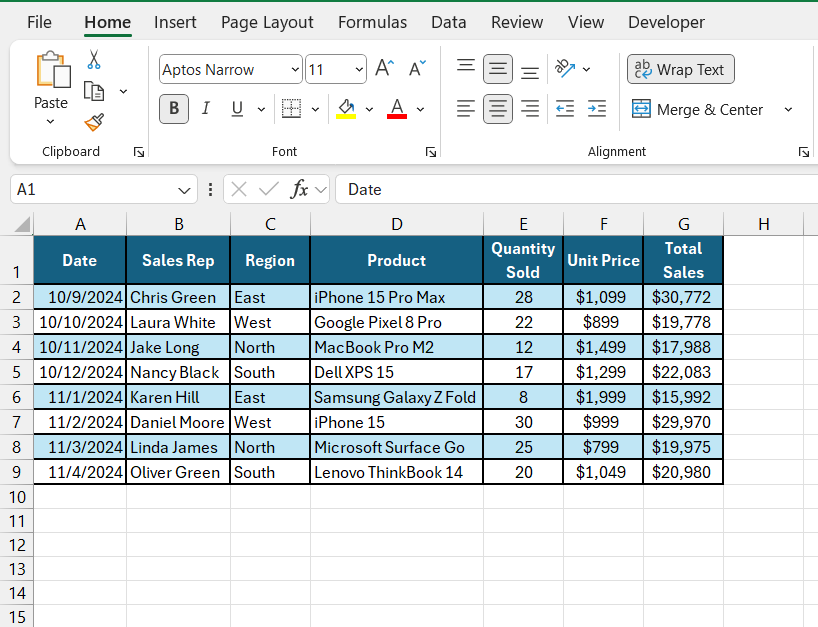818x627 pixels.
Task: Apply italic formatting
Action: (206, 108)
